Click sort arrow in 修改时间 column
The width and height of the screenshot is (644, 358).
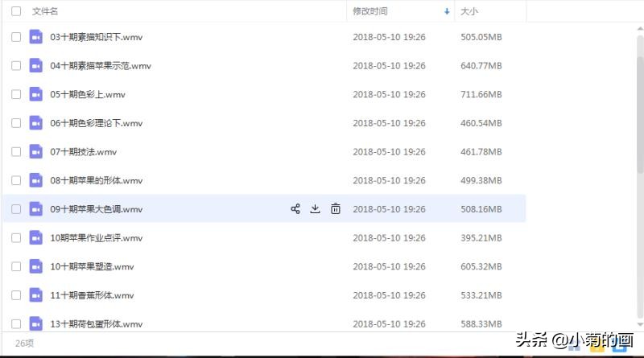[447, 11]
